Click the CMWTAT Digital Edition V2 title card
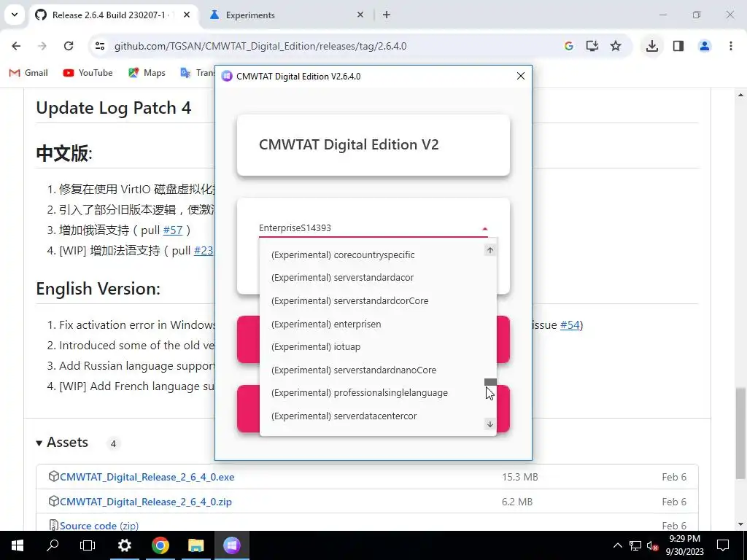This screenshot has width=747, height=560. point(373,145)
